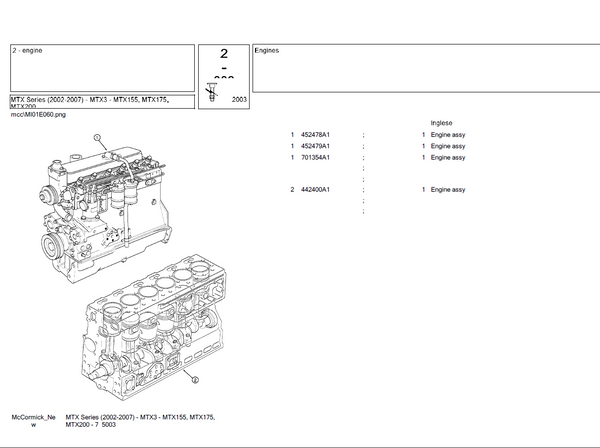Click callout bubble 2 below the block

tap(195, 380)
